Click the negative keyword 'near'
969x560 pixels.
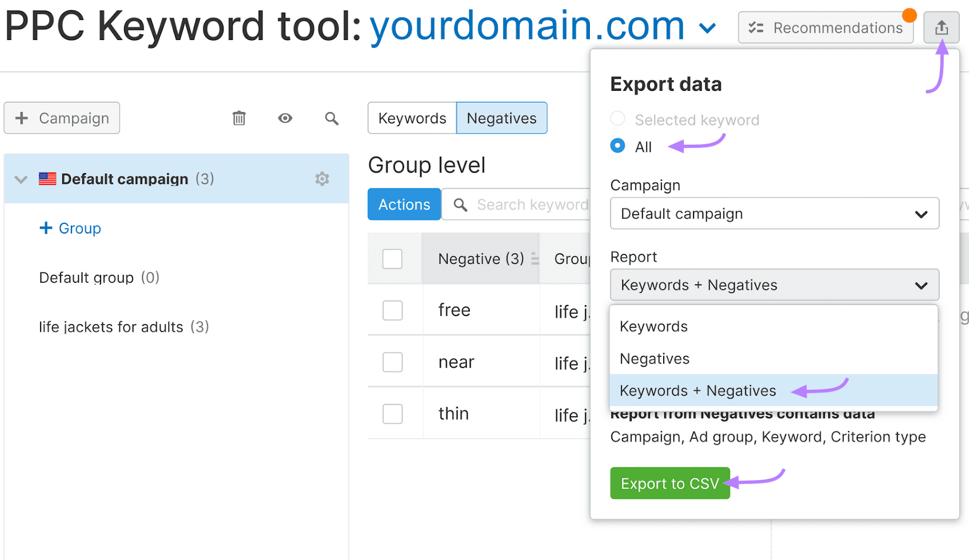coord(456,362)
